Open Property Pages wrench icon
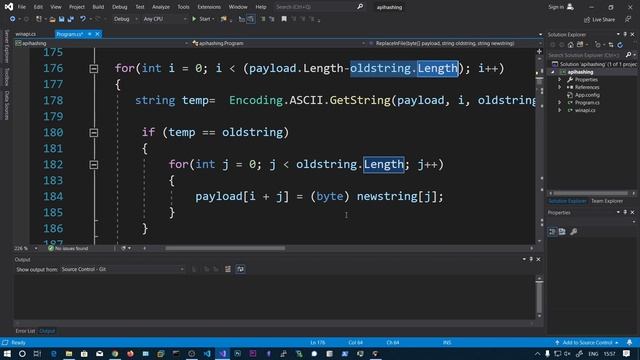The image size is (640, 360). 573,232
